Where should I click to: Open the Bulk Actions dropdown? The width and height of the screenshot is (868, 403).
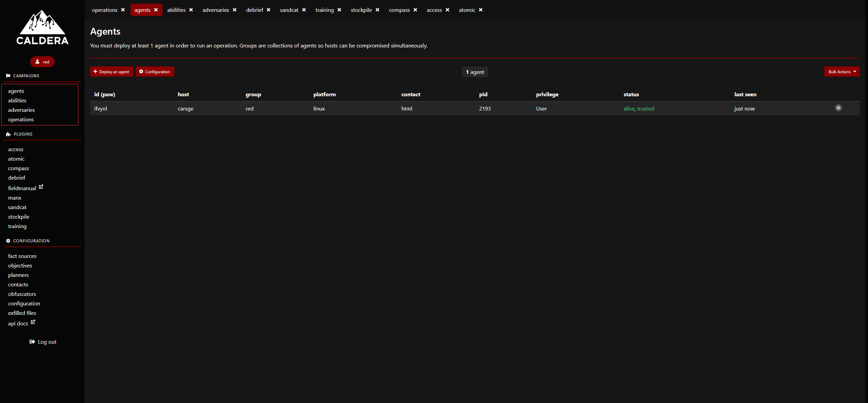click(x=842, y=72)
